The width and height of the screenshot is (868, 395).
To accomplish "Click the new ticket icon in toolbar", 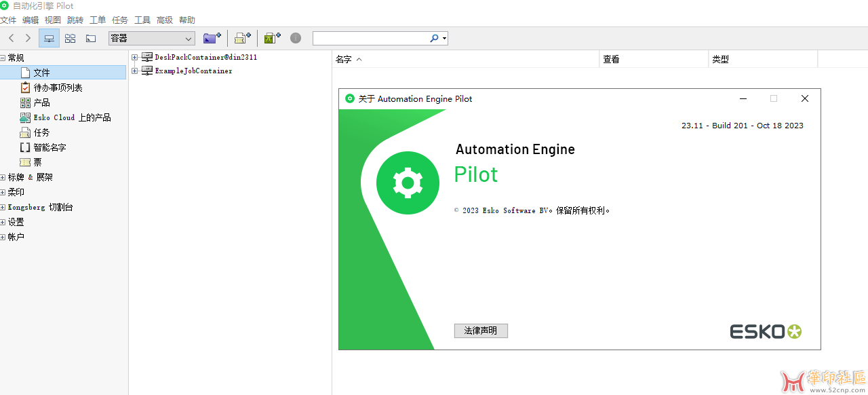I will click(x=242, y=38).
